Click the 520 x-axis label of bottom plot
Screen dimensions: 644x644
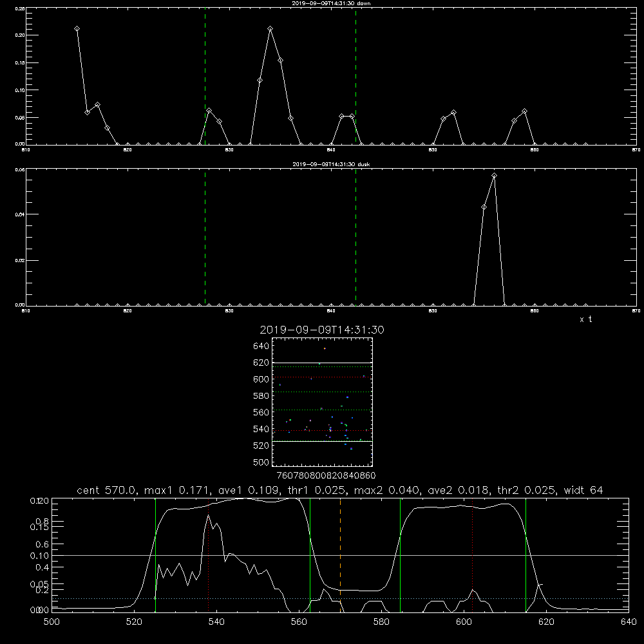pos(134,622)
